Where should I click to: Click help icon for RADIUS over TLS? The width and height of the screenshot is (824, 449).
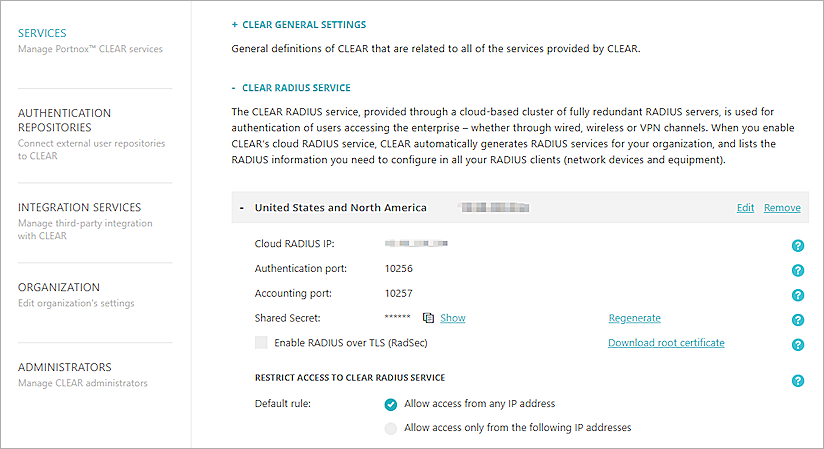click(x=798, y=345)
